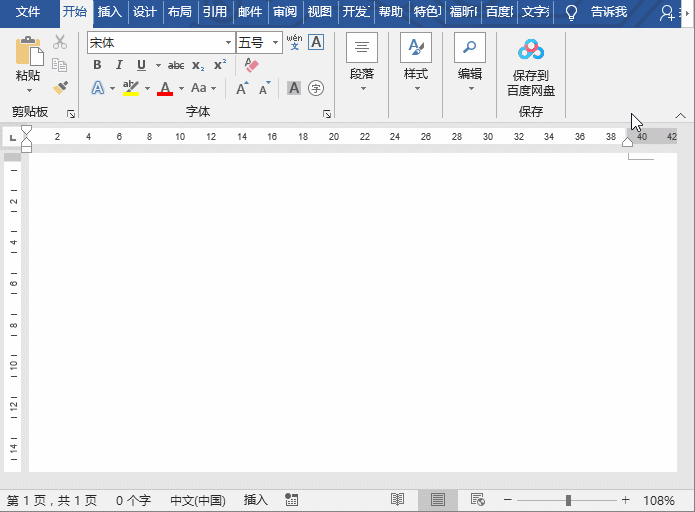Switch to Web Layout view

point(478,500)
